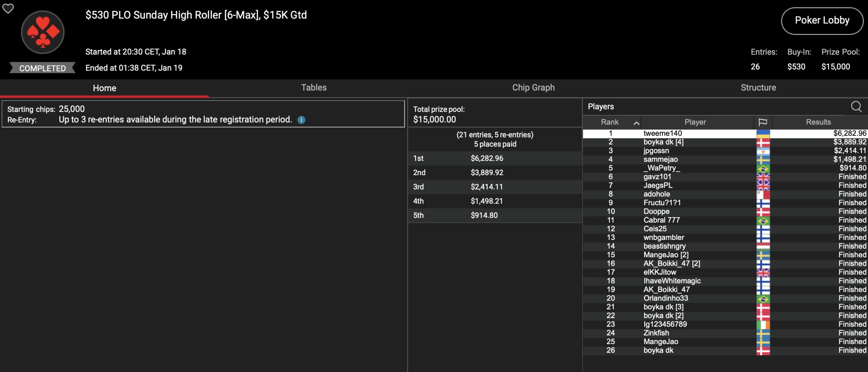The width and height of the screenshot is (868, 372).
Task: Select player boyka dk [4] row
Action: click(x=663, y=142)
